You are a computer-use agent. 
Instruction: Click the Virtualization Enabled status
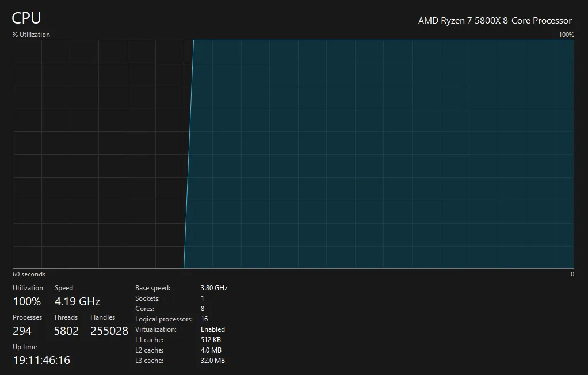click(213, 329)
